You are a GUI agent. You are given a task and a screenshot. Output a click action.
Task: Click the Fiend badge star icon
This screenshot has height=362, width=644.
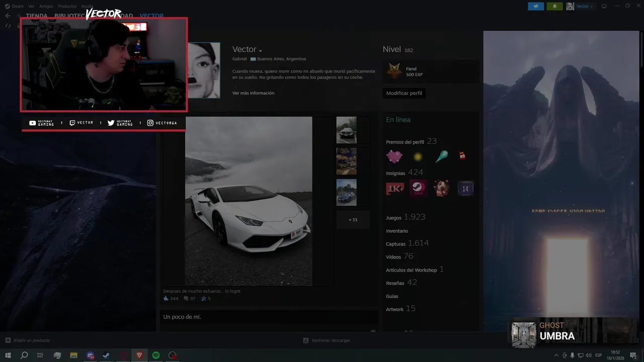pyautogui.click(x=394, y=71)
